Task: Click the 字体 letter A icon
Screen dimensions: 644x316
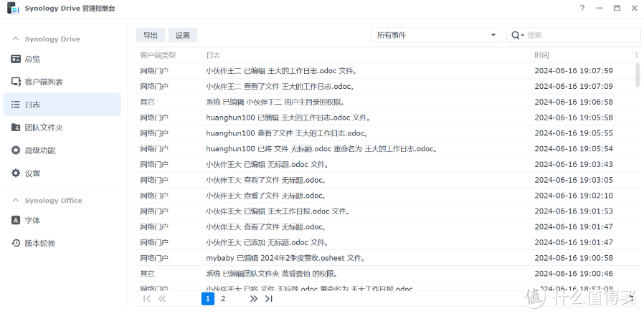Action: (x=16, y=221)
